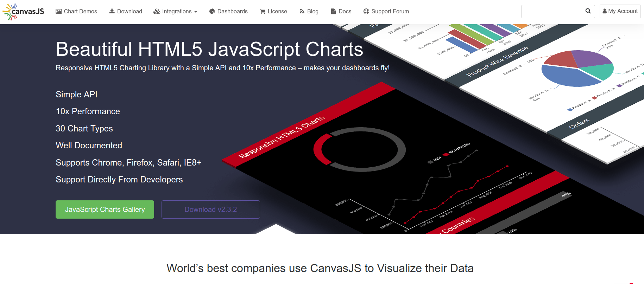Viewport: 644px width, 284px height.
Task: Click Download v2.3.2 button
Action: tap(210, 209)
